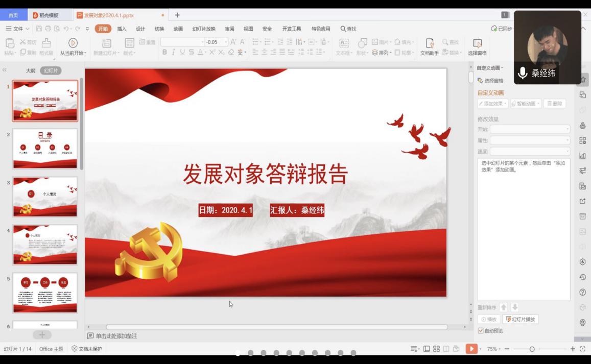Open the 75% zoom level dropdown
Image resolution: width=591 pixels, height=364 pixels.
pos(493,349)
